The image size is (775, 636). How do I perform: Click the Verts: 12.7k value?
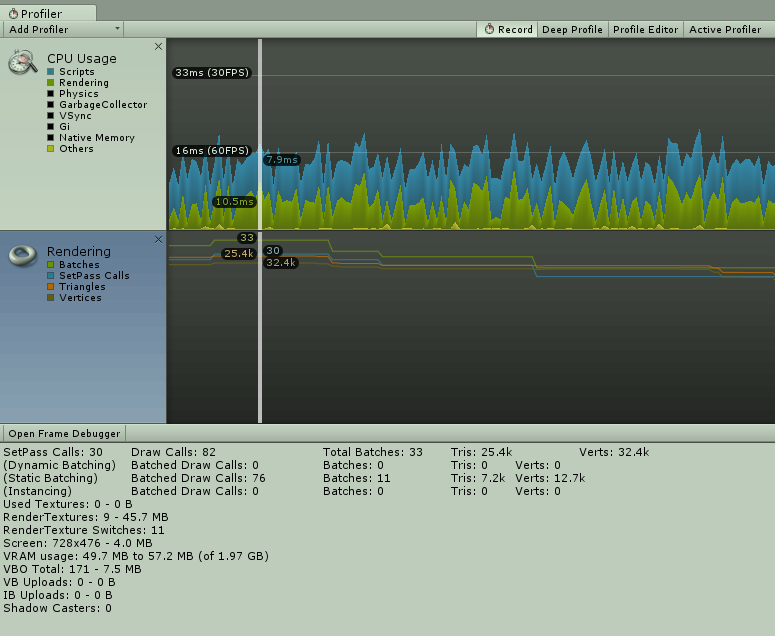pos(550,478)
